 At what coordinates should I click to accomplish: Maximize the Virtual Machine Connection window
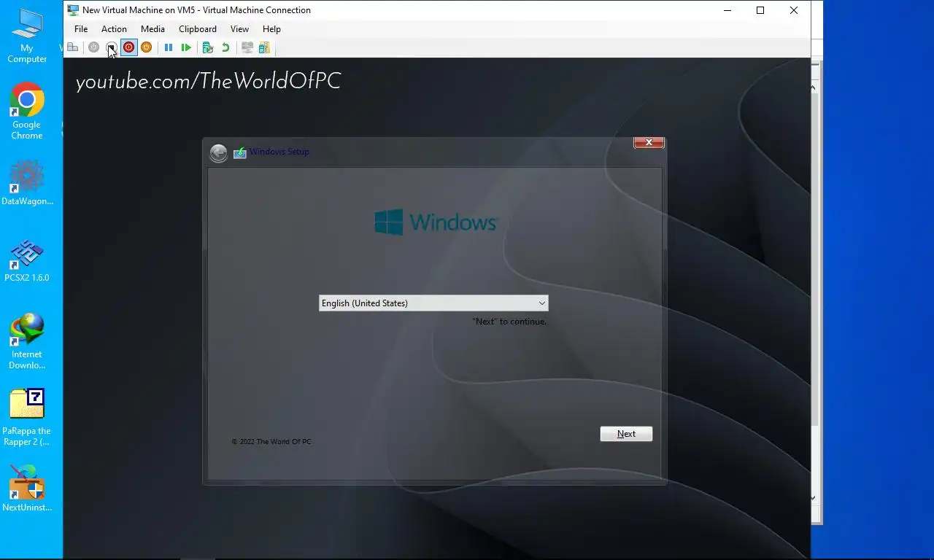coord(760,10)
